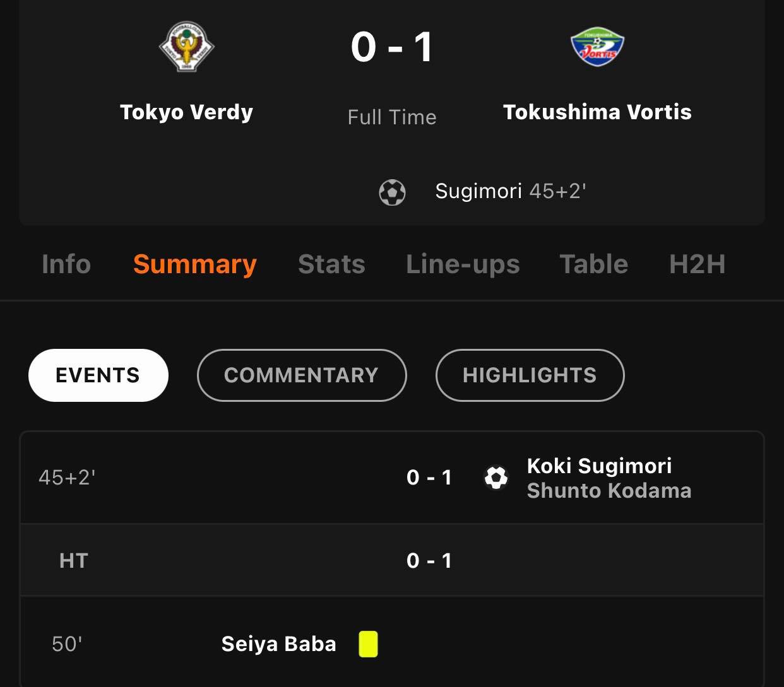Screen dimensions: 784x687
Task: Open Tokushima Vortis team name link
Action: (597, 112)
